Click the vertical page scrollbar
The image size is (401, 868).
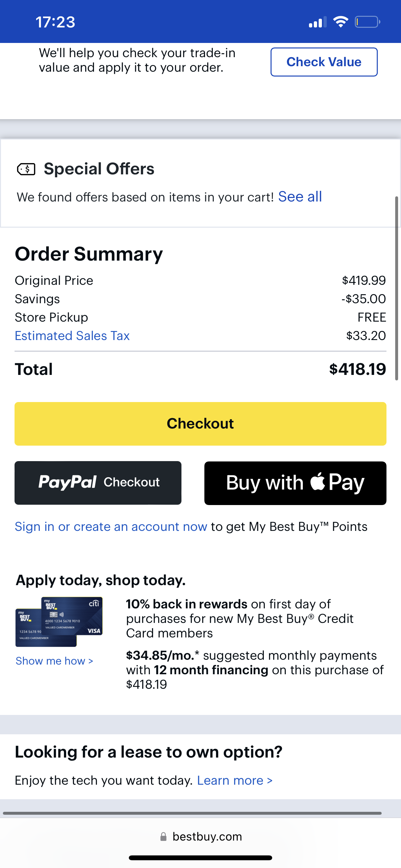point(396,288)
